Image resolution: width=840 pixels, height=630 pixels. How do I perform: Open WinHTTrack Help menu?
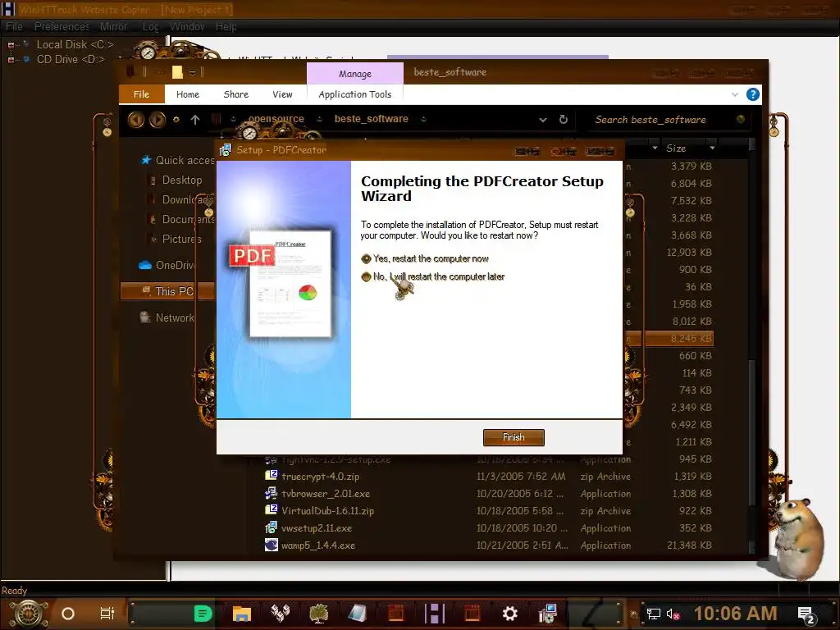(x=226, y=26)
